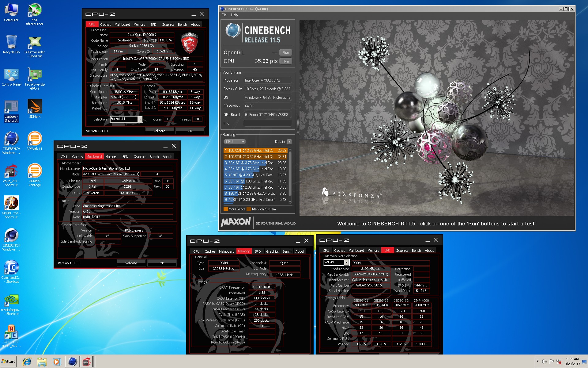Click the taskbar clock showing 5:22 AM
Viewport: 588px width, 368px height.
coord(572,362)
